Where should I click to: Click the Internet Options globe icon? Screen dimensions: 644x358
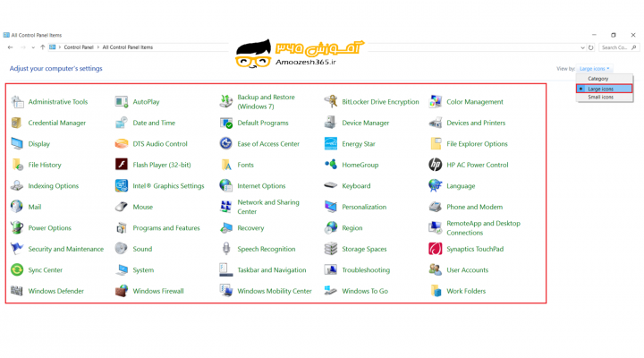pos(226,185)
